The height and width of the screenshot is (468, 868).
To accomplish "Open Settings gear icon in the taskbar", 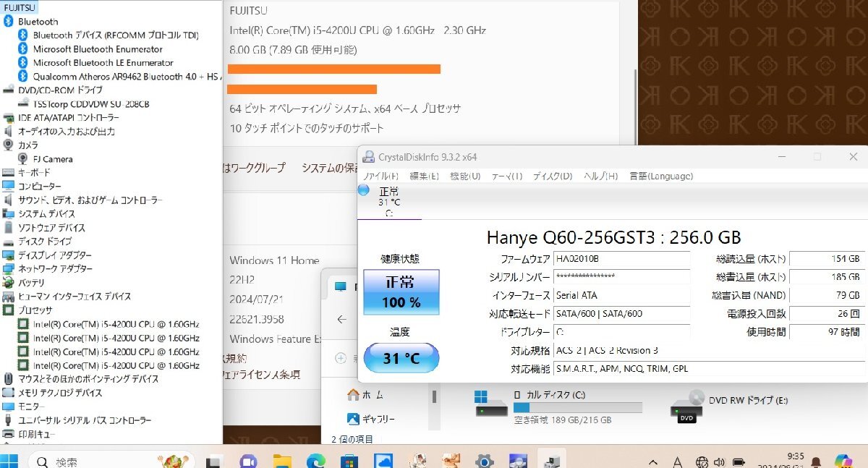I will tap(484, 461).
